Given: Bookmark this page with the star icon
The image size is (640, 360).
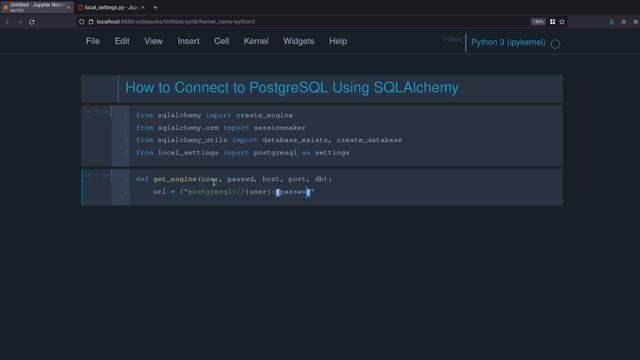Looking at the screenshot, I should coord(562,22).
